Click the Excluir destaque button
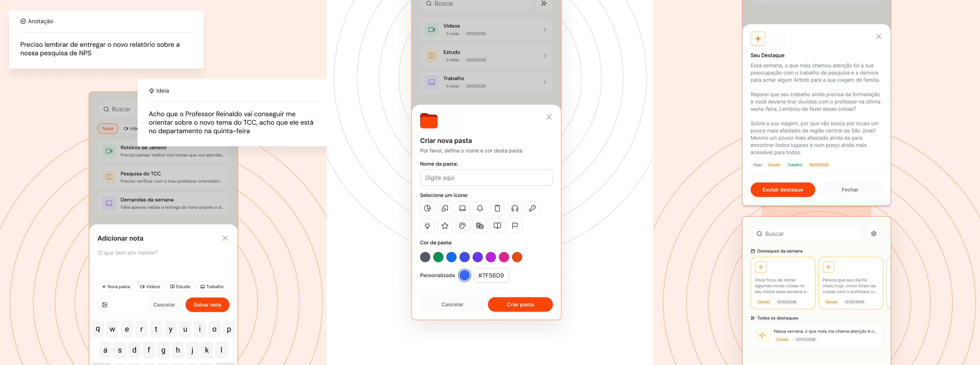The width and height of the screenshot is (980, 365). click(783, 190)
